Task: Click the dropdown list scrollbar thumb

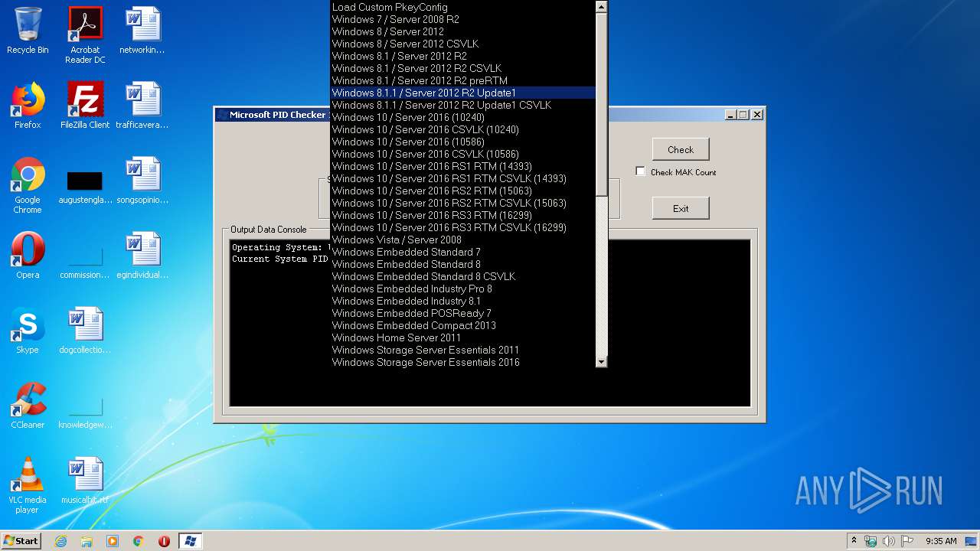Action: click(x=601, y=104)
